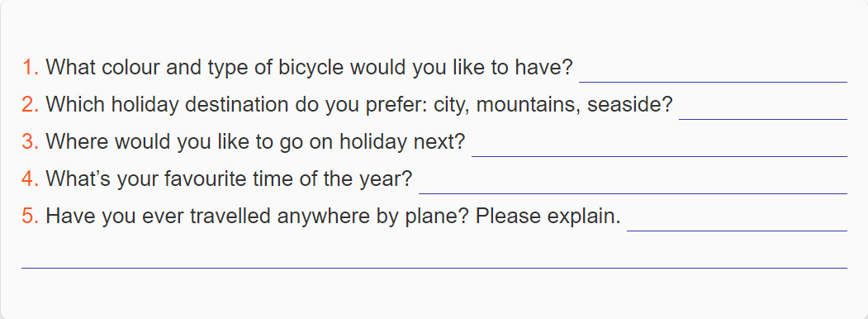The image size is (868, 319).
Task: Click the orange number 3
Action: [30, 142]
